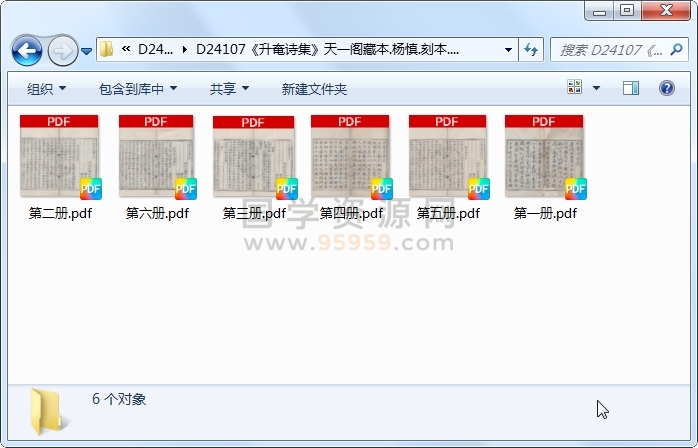Change view with the view icon
This screenshot has width=698, height=448.
tap(575, 87)
